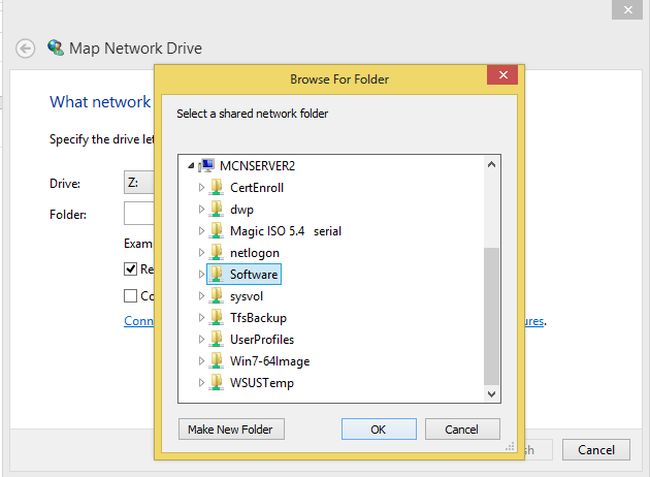Expand the sysvol folder
The image size is (650, 477).
(201, 295)
